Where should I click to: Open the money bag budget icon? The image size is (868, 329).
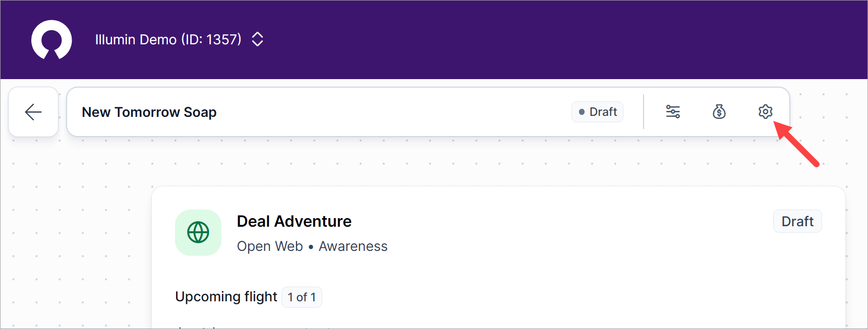tap(719, 112)
